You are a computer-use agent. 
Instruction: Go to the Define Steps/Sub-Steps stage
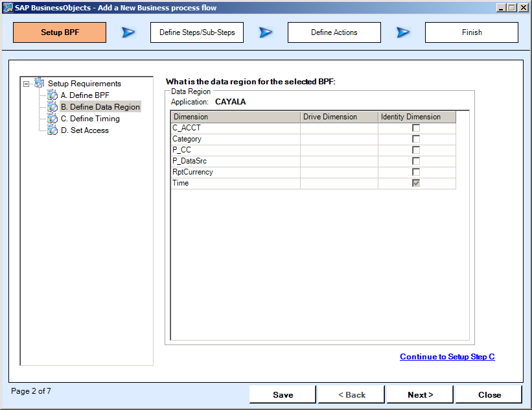pos(197,32)
